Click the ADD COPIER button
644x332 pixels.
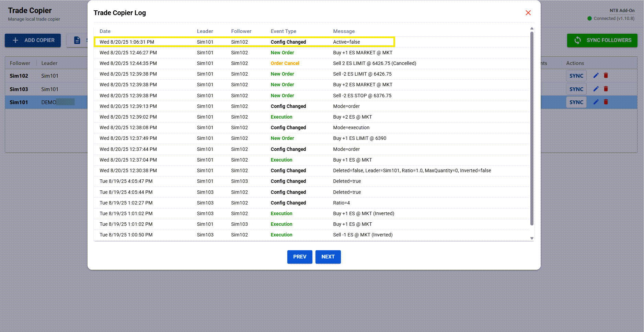(33, 40)
